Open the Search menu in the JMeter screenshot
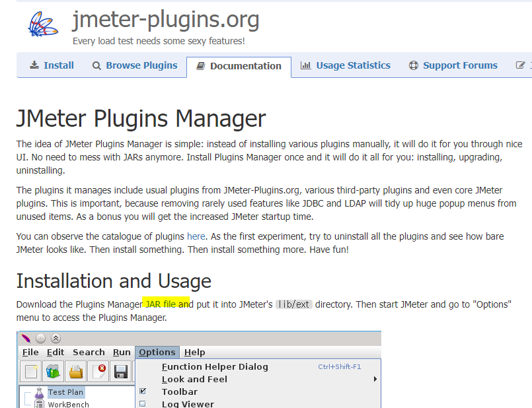Viewport: 532px width, 408px height. coord(89,353)
